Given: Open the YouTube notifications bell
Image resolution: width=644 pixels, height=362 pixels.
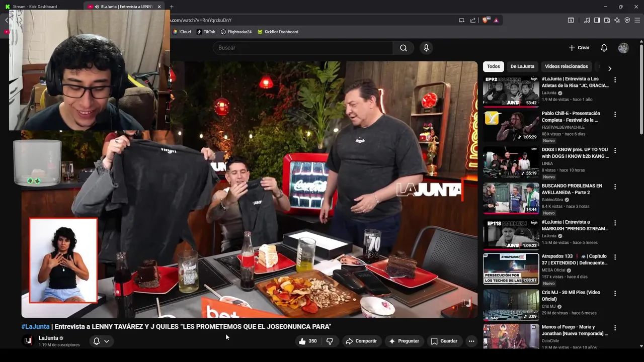Looking at the screenshot, I should 604,48.
